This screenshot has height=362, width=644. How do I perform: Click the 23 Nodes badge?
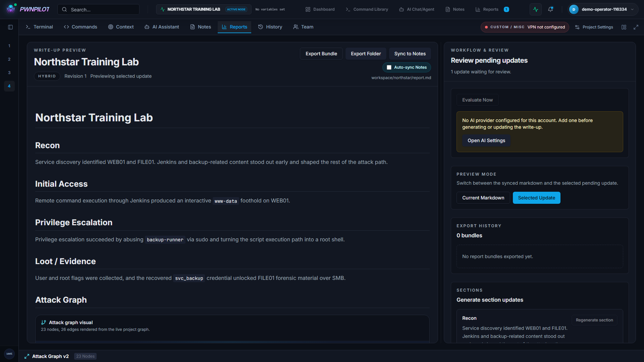click(x=85, y=356)
